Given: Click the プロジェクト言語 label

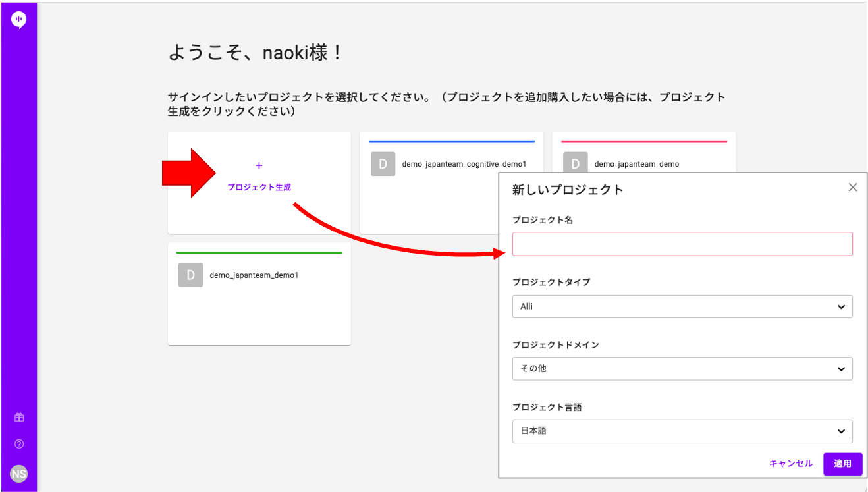Looking at the screenshot, I should [547, 407].
